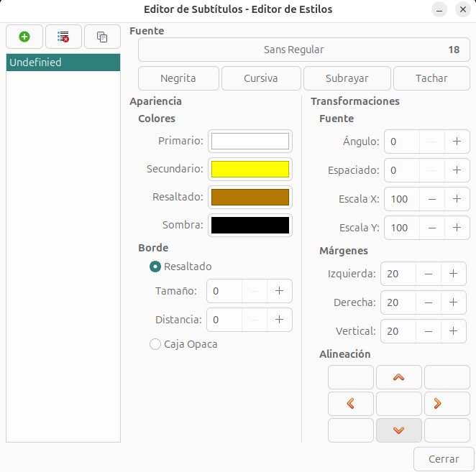The width and height of the screenshot is (476, 472).
Task: Increase the Distancia value
Action: pos(279,320)
